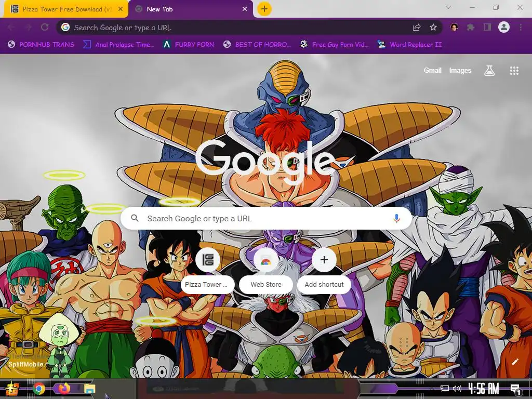Open Chrome from the taskbar
Image resolution: width=532 pixels, height=399 pixels.
coord(39,389)
